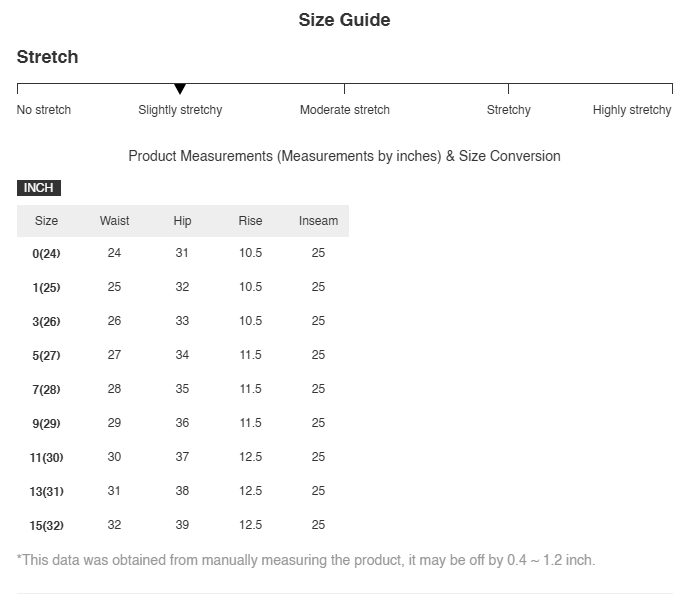Select the 7(28) size row label
The height and width of the screenshot is (594, 691).
[46, 390]
